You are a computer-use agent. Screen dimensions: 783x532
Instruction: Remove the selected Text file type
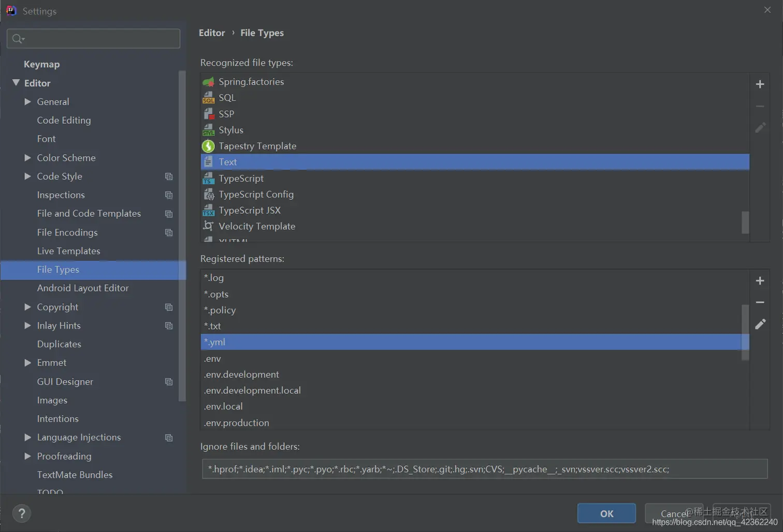coord(760,106)
